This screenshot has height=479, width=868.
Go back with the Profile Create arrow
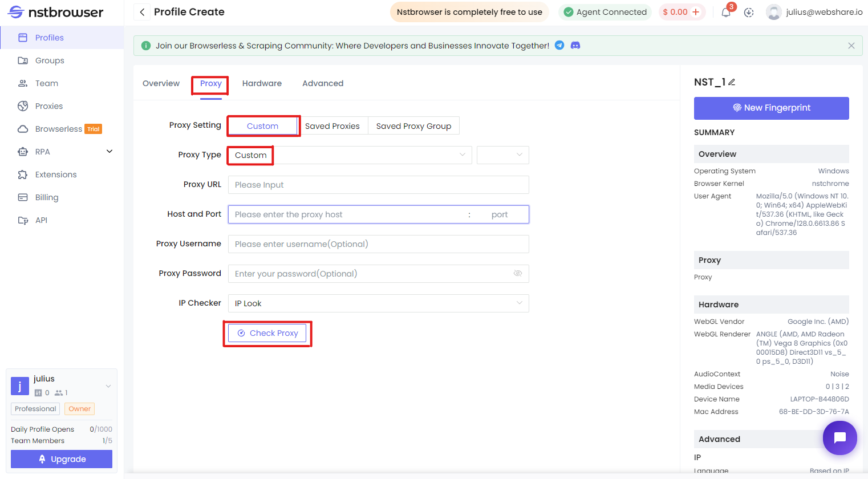(x=142, y=12)
